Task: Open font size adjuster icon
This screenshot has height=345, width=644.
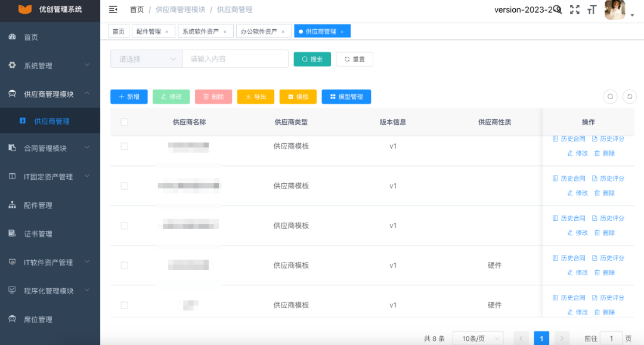Action: pyautogui.click(x=592, y=10)
